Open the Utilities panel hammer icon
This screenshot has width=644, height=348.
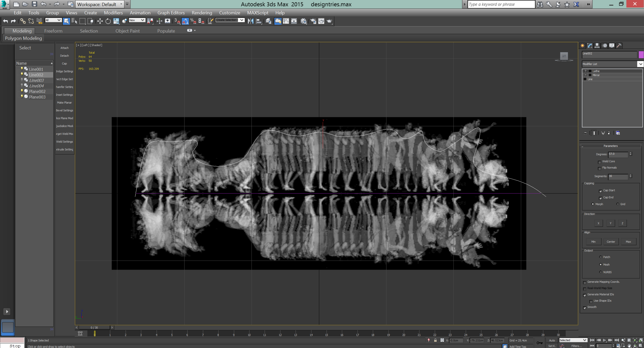619,46
